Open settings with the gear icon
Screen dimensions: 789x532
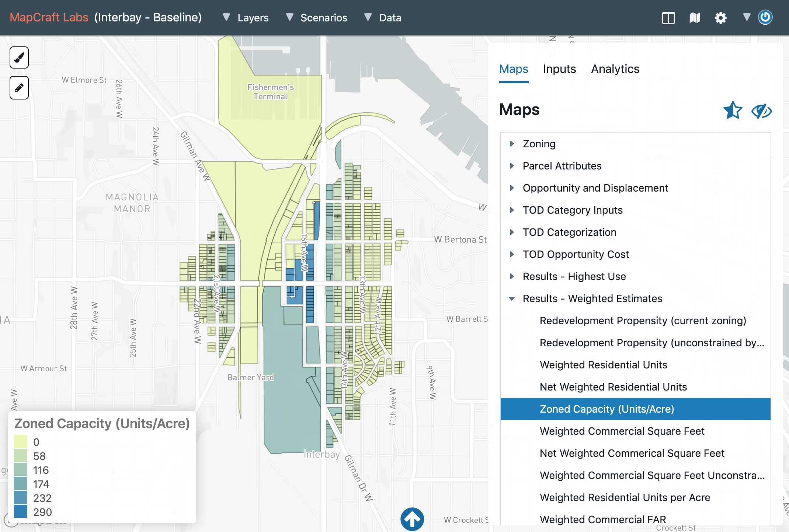click(720, 18)
